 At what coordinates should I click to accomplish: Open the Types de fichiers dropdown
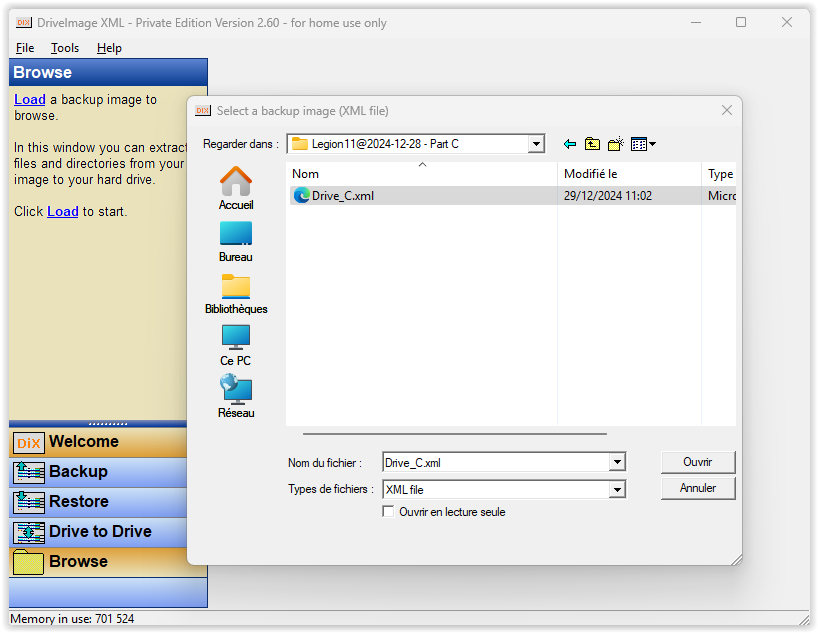tap(617, 489)
